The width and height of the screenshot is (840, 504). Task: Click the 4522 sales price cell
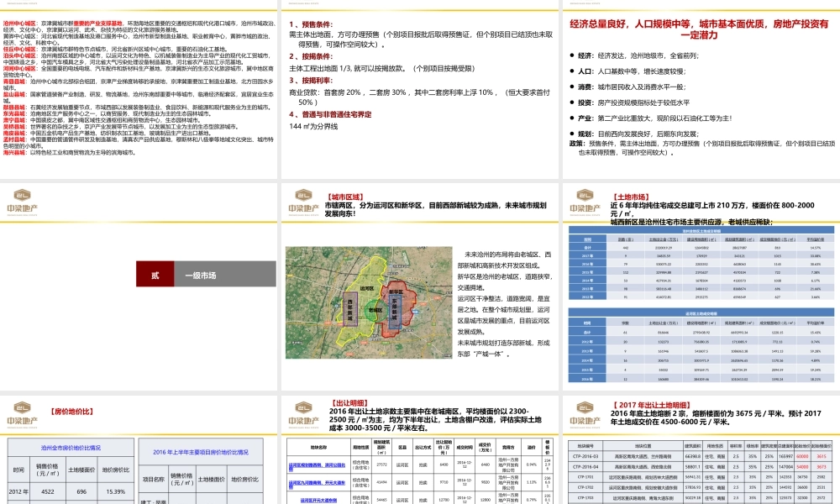(48, 491)
